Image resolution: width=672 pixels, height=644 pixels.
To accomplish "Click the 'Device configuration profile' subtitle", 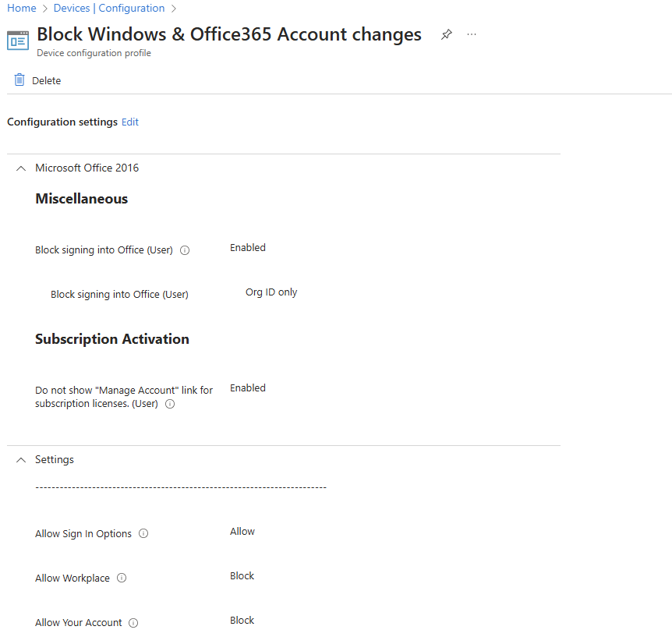I will tap(94, 53).
